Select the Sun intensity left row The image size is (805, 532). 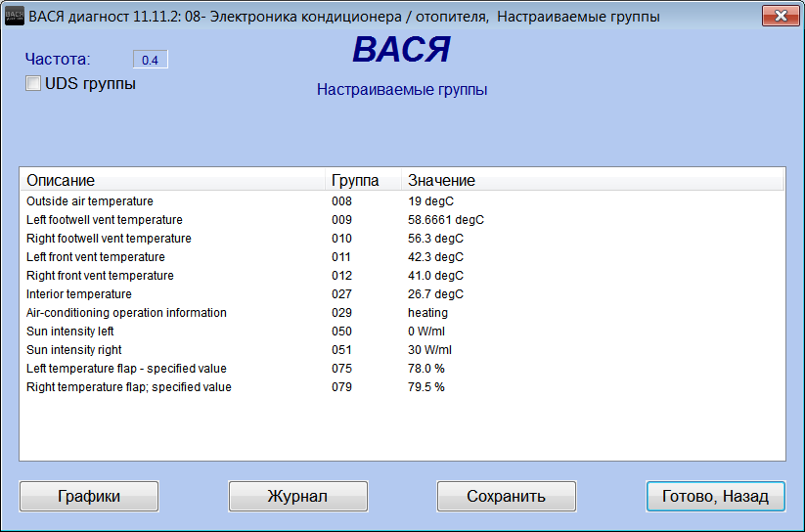[x=70, y=332]
